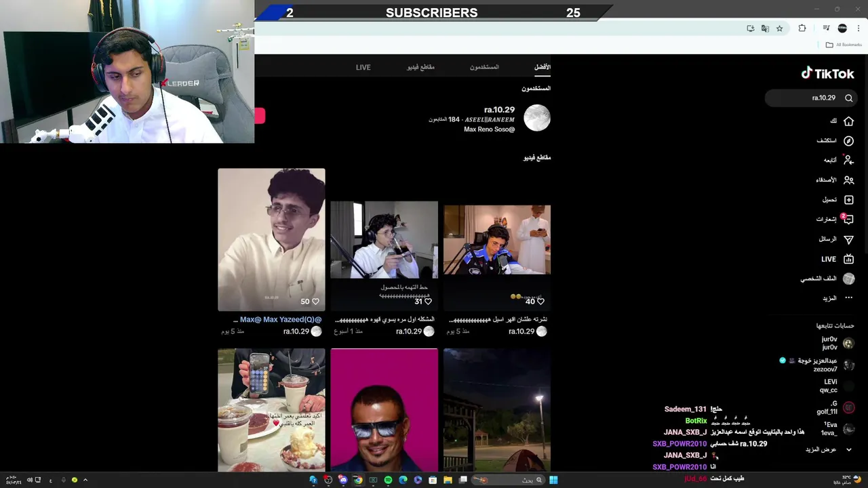Open the More three-dots sidebar item
868x488 pixels.
(848, 298)
